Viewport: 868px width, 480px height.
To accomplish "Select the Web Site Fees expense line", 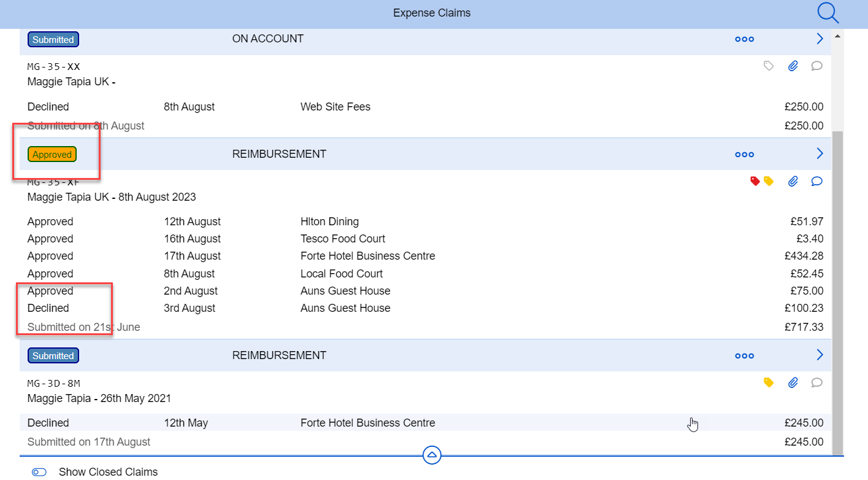I will click(426, 107).
